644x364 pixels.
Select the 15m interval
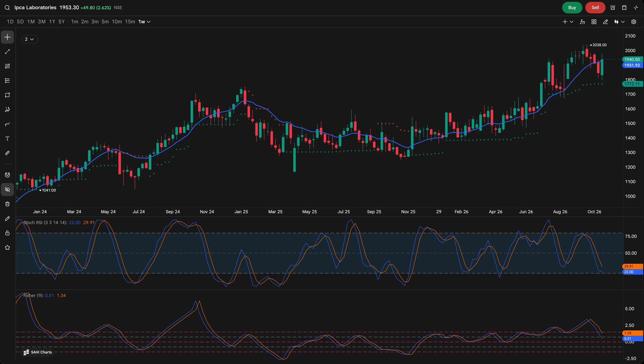tap(130, 22)
